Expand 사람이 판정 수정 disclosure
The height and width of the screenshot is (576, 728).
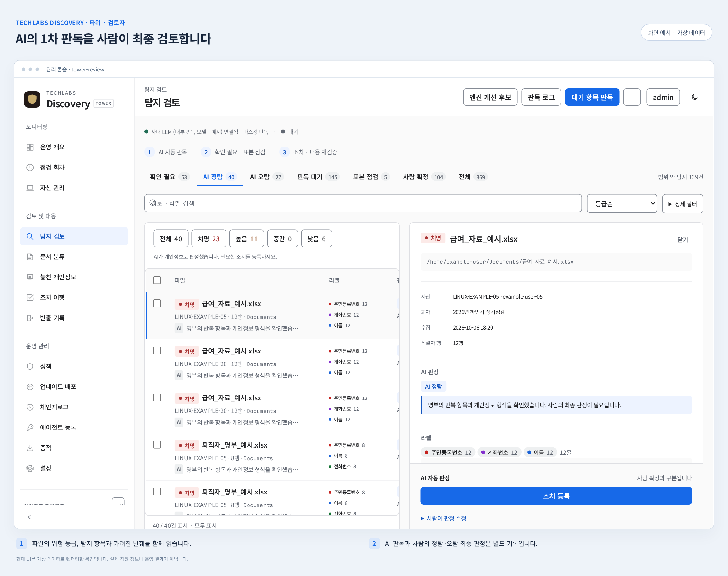[443, 518]
